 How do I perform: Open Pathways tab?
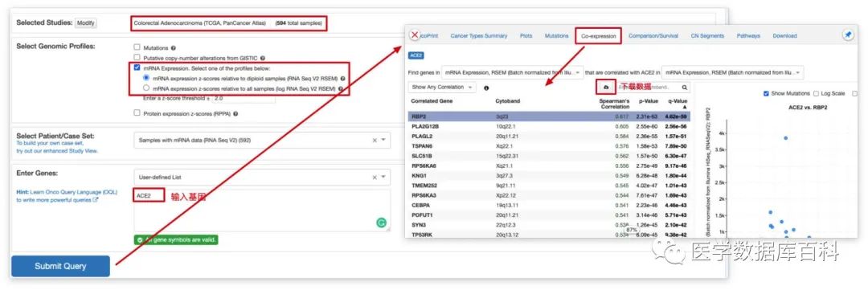click(748, 35)
